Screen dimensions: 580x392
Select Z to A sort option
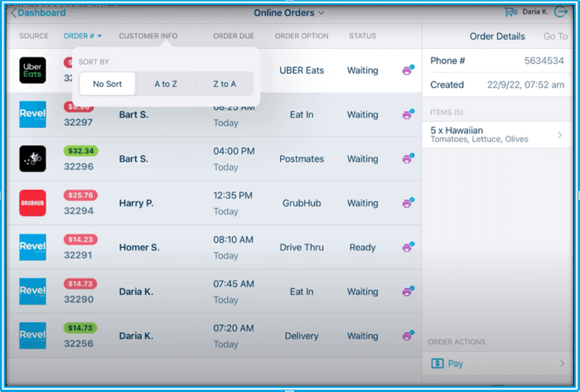225,84
